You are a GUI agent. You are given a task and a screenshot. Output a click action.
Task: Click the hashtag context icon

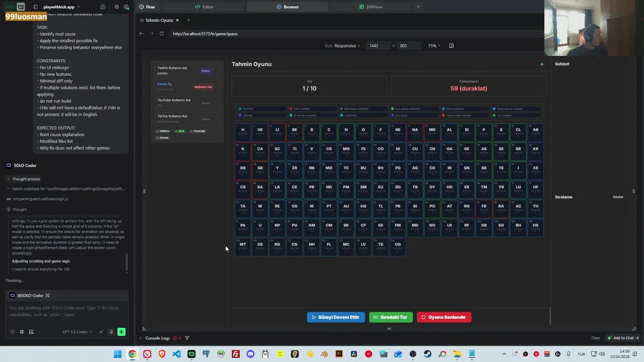[22, 332]
